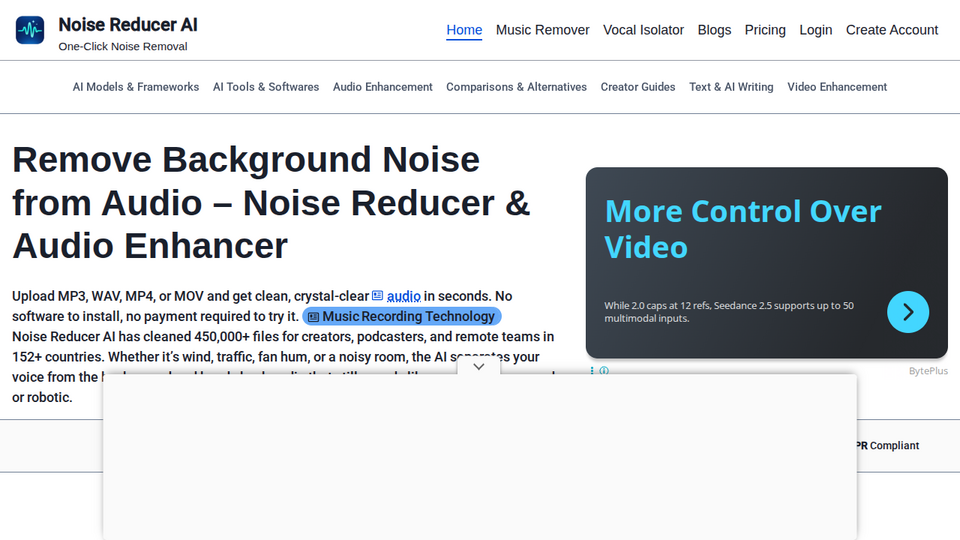Screen dimensions: 960x540
Task: View the Pricing page
Action: (x=765, y=30)
